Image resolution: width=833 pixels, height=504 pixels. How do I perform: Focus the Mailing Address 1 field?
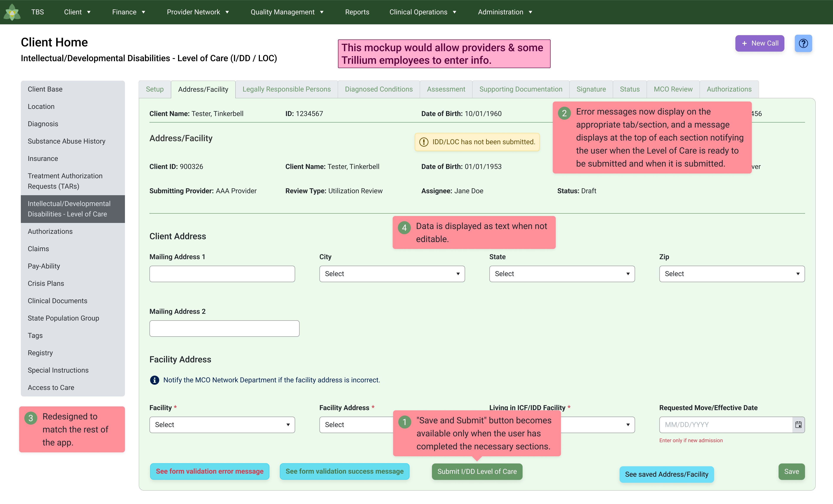click(222, 274)
